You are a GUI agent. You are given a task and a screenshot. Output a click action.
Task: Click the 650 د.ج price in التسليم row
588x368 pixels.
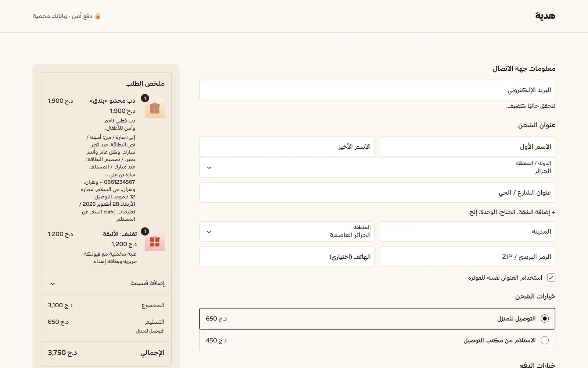58,322
